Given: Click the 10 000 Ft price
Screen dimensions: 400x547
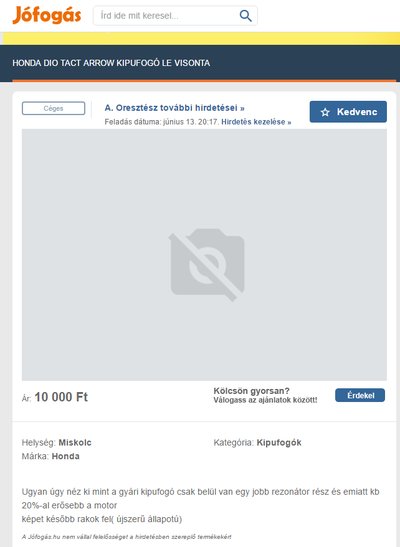Looking at the screenshot, I should tap(61, 397).
